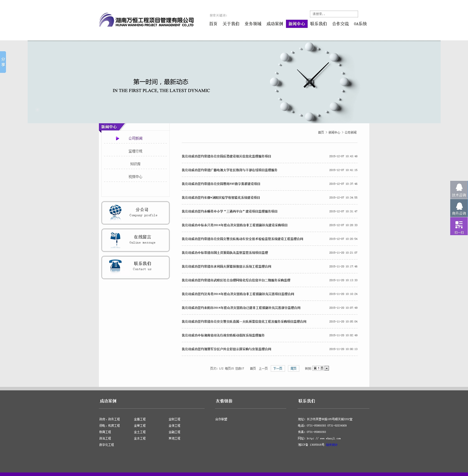468x476 pixels.
Task: Open the first news item about 常德市公安局反恐建设
Action: click(226, 156)
